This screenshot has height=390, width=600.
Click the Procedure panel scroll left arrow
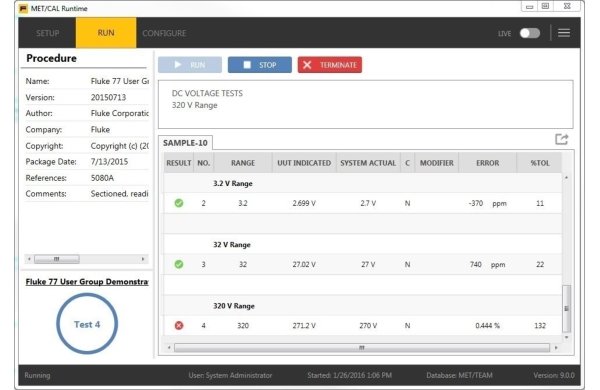point(29,259)
